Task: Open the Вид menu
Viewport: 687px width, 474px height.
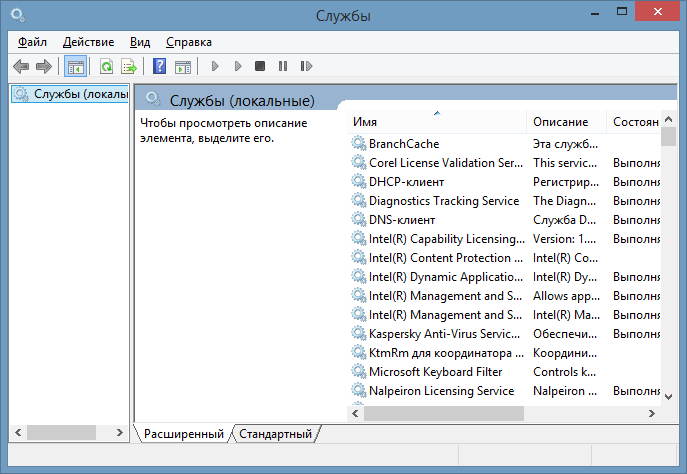Action: click(140, 42)
